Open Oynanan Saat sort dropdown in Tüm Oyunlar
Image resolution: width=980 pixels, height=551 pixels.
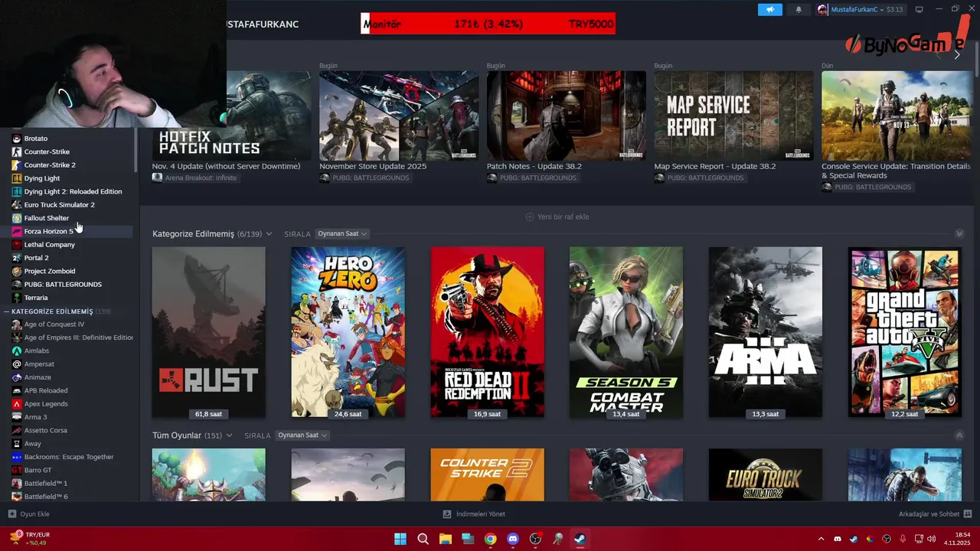coord(302,435)
